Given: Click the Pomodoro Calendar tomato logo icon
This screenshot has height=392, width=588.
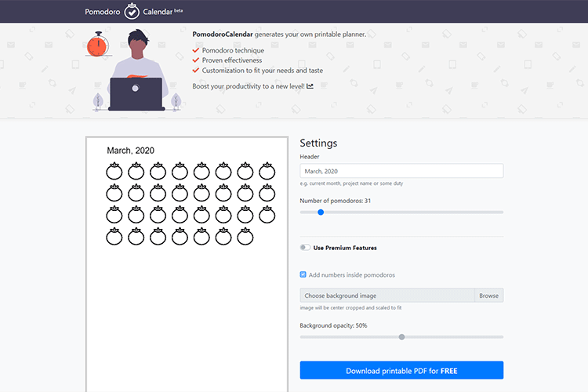Looking at the screenshot, I should click(x=132, y=12).
